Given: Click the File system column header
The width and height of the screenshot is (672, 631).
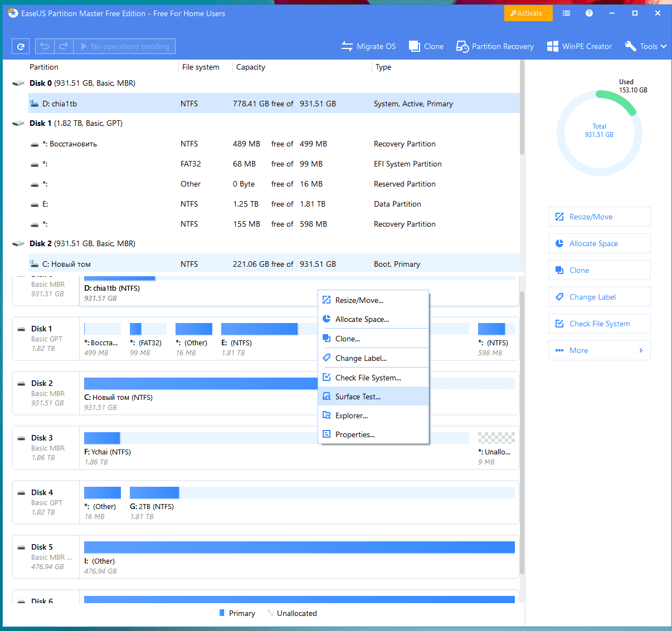Looking at the screenshot, I should [201, 67].
